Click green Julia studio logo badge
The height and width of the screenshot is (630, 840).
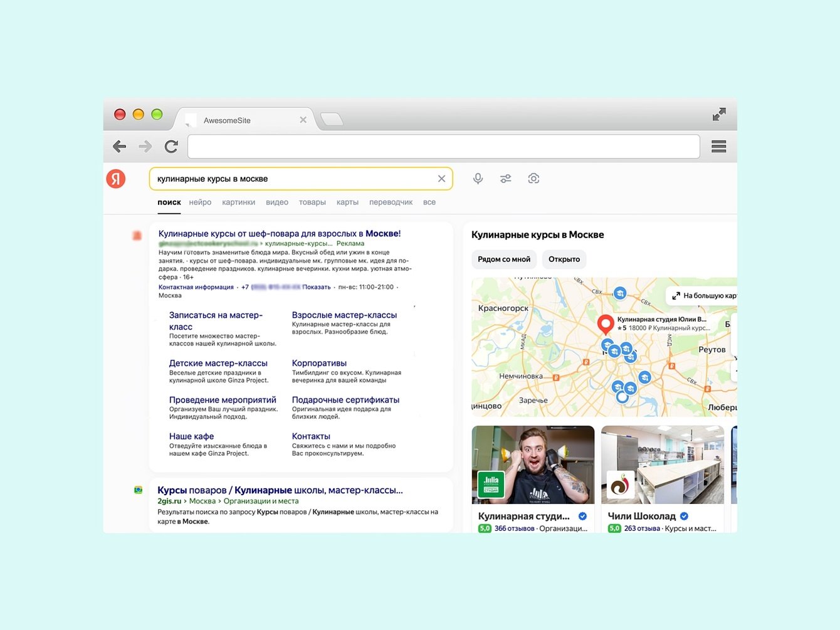[491, 485]
